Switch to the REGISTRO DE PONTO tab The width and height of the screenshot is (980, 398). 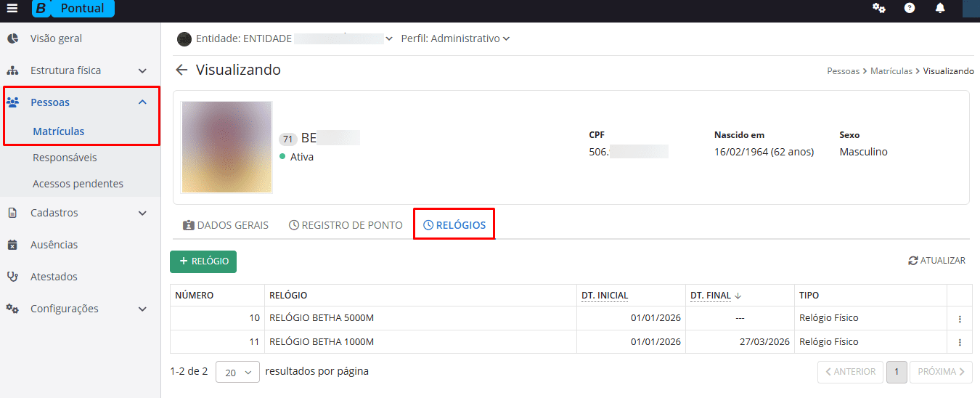(x=346, y=225)
